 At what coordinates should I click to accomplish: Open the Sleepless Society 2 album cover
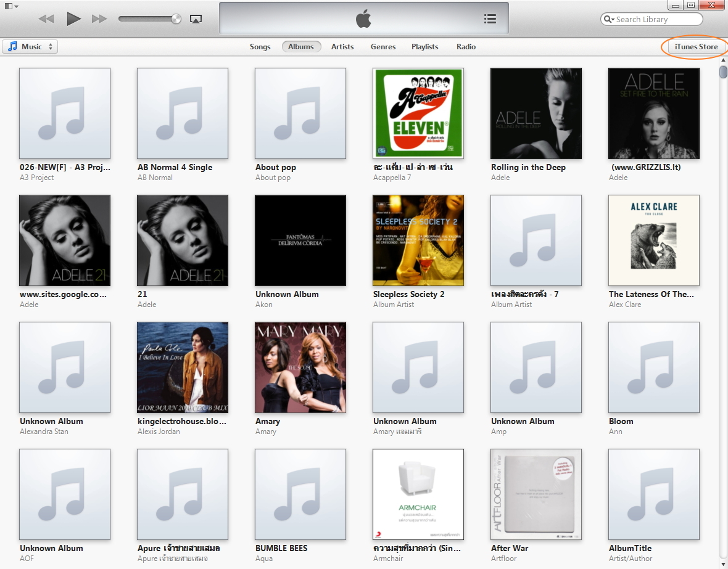coord(418,240)
